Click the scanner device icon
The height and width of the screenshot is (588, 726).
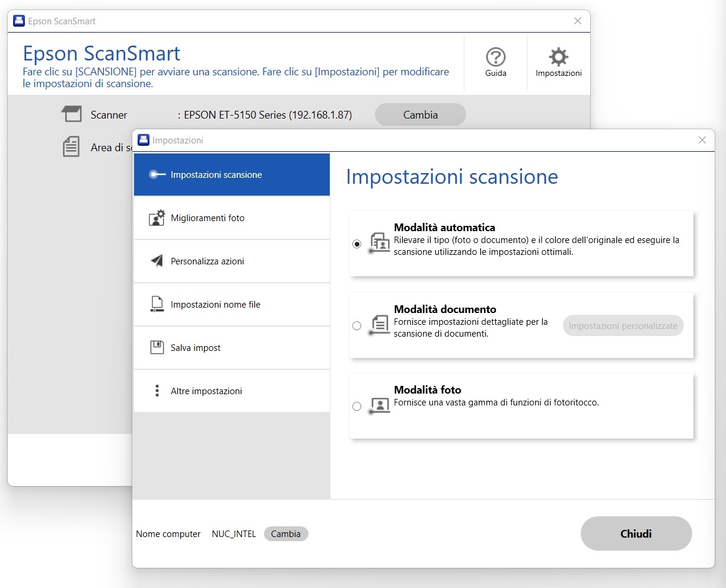72,114
